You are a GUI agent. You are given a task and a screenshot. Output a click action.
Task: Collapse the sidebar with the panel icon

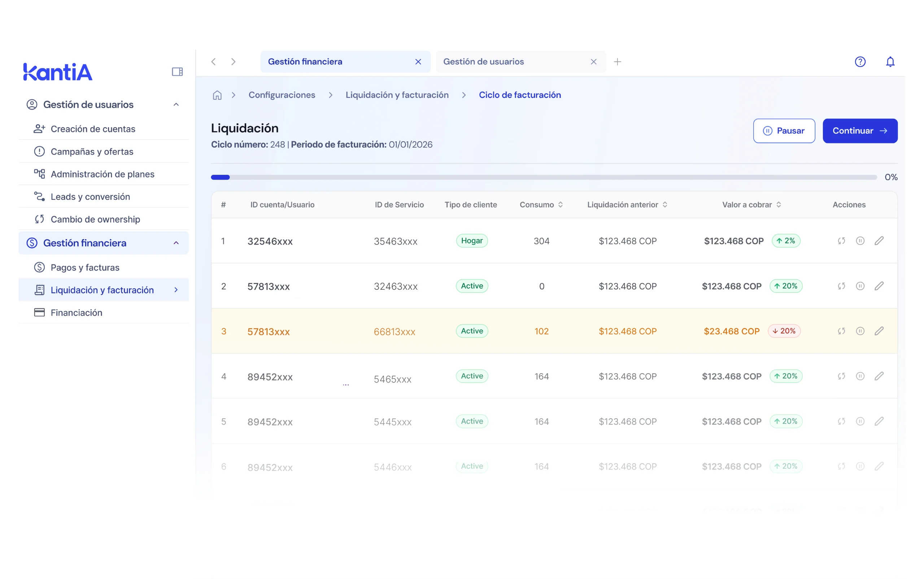[x=177, y=71]
